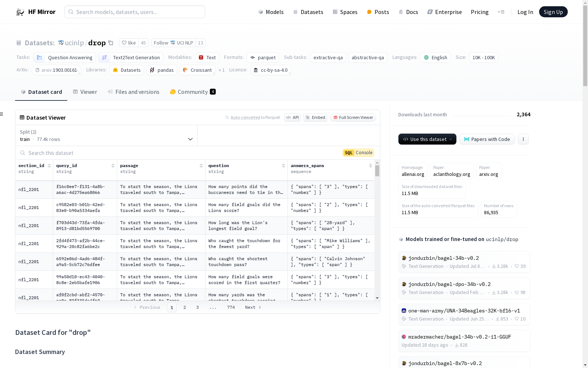Go to Models in the top navigation

[271, 12]
